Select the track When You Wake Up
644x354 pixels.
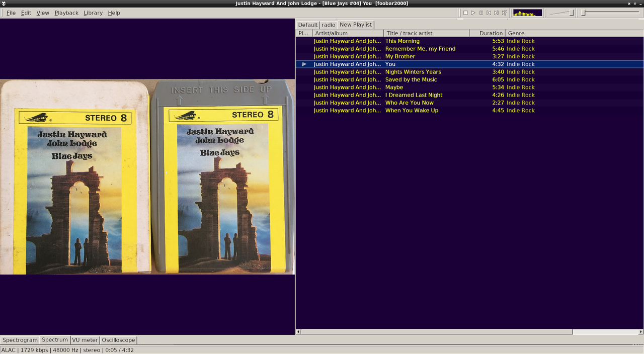[469, 110]
